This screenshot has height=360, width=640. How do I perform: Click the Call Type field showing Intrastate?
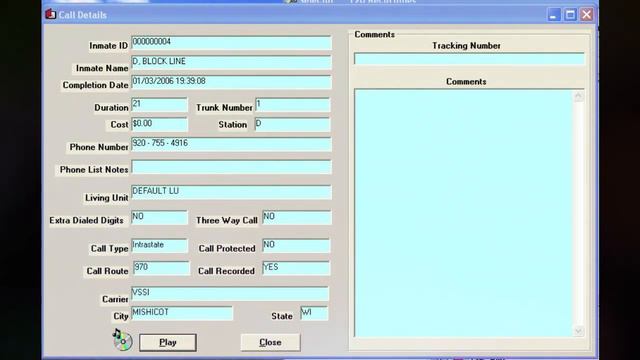(160, 246)
